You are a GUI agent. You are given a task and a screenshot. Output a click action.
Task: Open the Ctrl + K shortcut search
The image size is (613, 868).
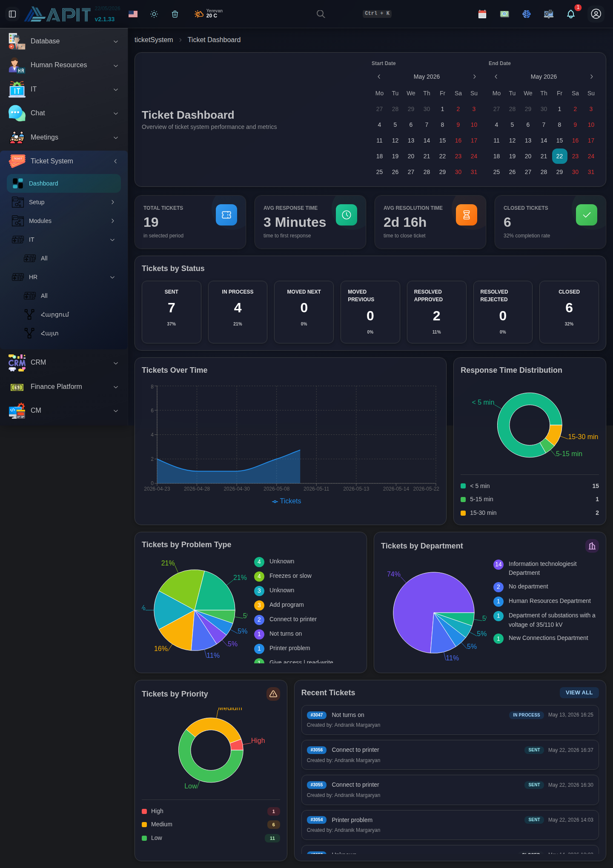click(377, 13)
